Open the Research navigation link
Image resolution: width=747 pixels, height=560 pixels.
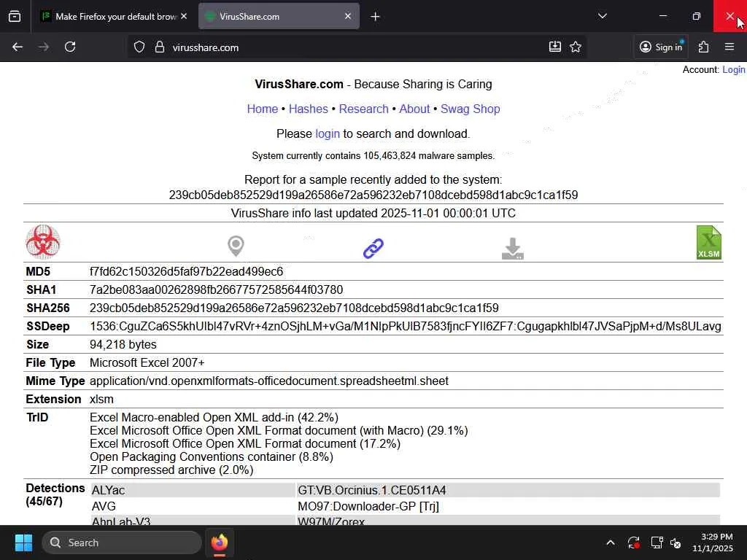[363, 109]
